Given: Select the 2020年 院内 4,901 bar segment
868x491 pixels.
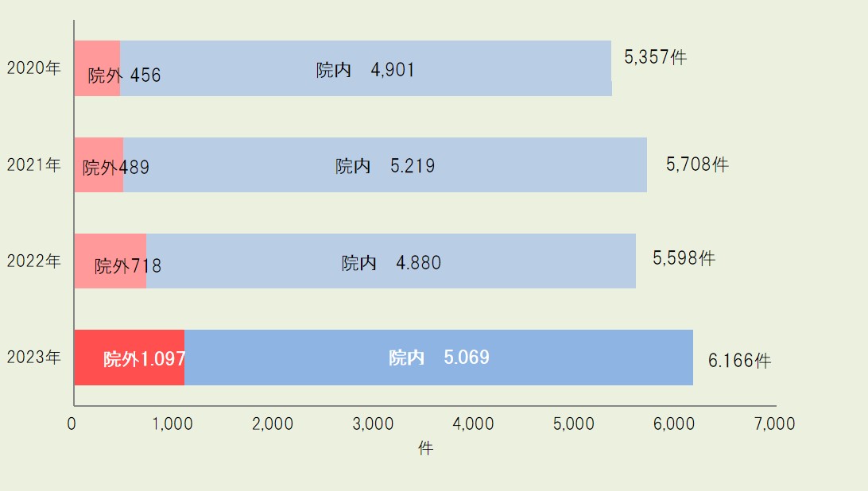Looking at the screenshot, I should point(366,68).
